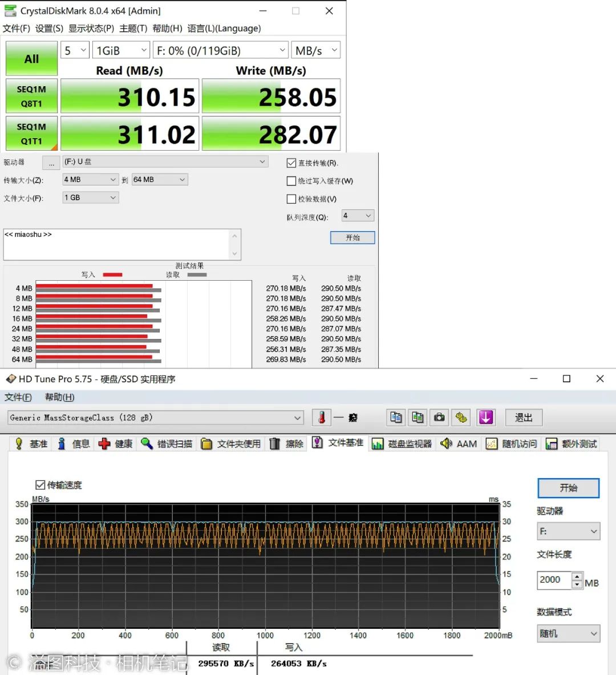The image size is (616, 675).
Task: Open the 帮助(H) menu in HD Tune
Action: [60, 397]
